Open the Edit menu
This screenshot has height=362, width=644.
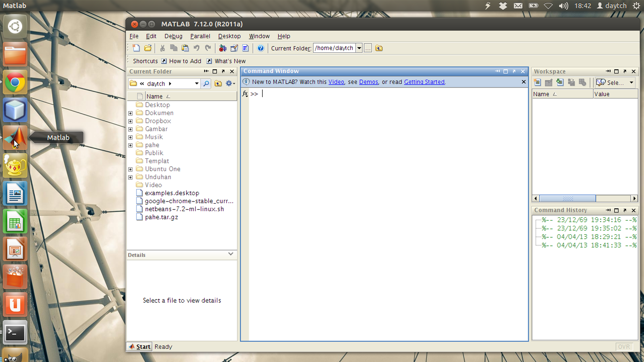click(151, 36)
